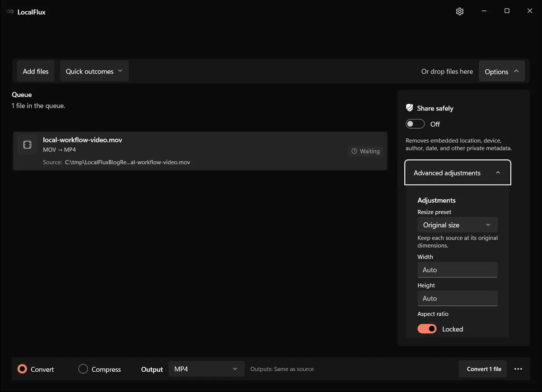This screenshot has width=542, height=392.
Task: Click the Add files button
Action: (x=36, y=71)
